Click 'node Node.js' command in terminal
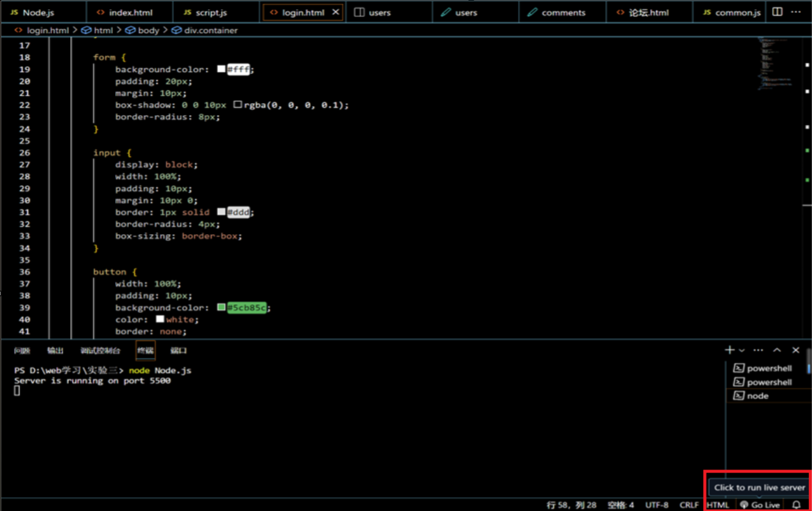The image size is (812, 511). [160, 370]
